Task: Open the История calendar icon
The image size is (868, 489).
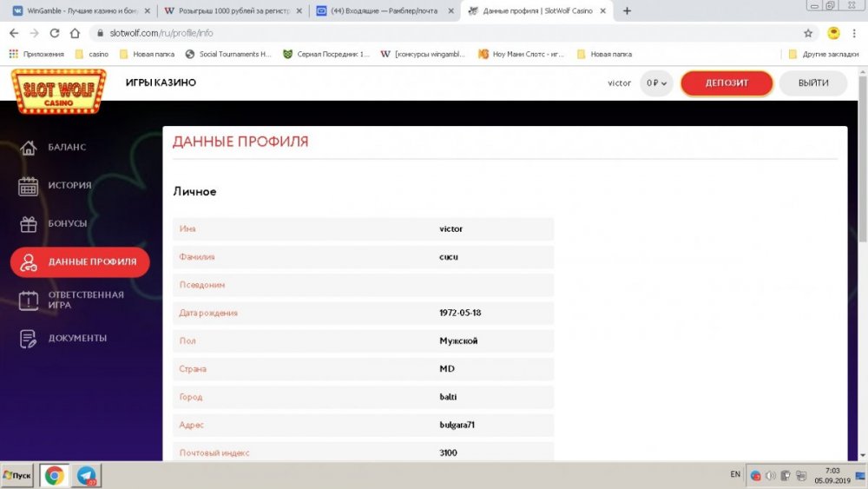Action: pos(29,186)
